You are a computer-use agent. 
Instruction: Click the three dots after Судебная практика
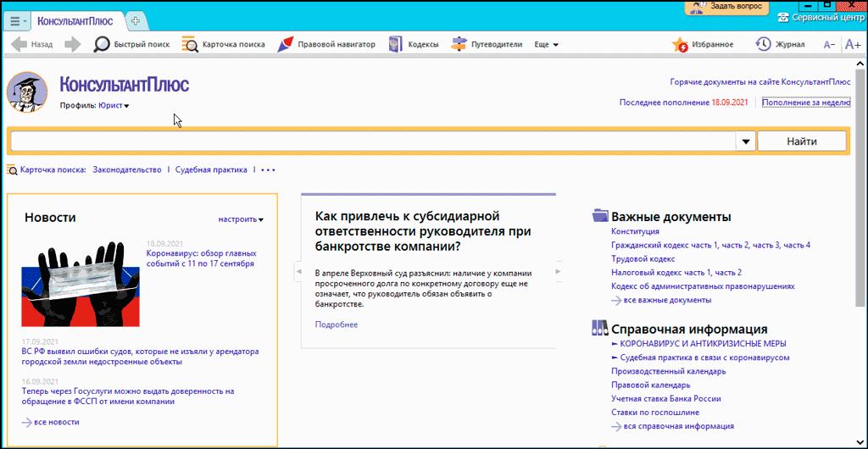point(267,169)
